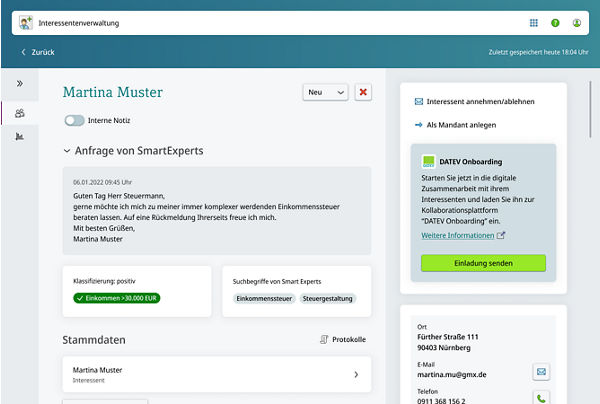Collapse the Anfrage von SmartExperts section
This screenshot has width=600, height=404.
66,151
